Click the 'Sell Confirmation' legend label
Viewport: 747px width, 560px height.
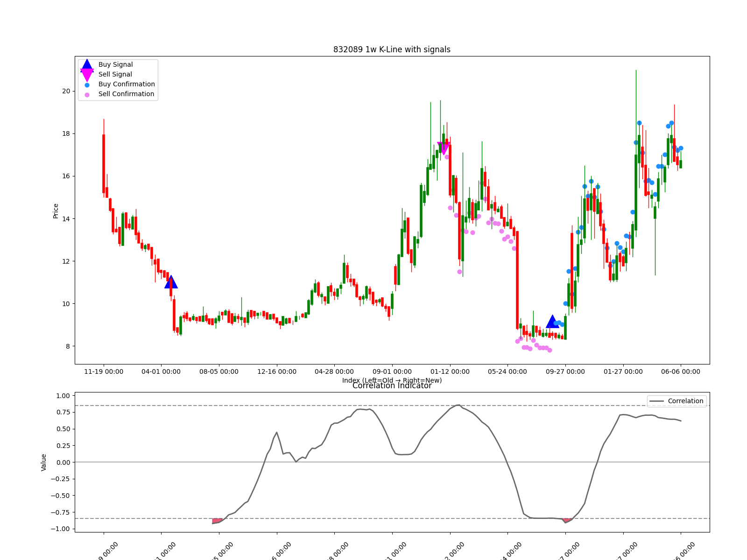[x=126, y=94]
